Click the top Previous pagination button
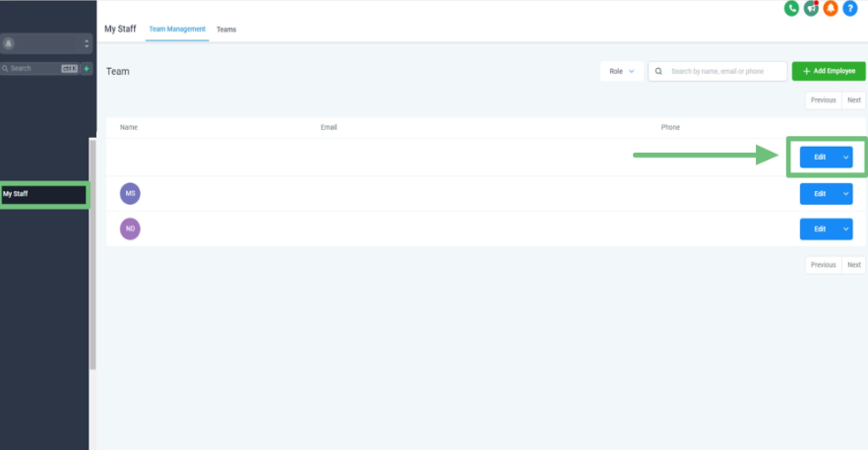Viewport: 868px width, 450px height. tap(823, 100)
